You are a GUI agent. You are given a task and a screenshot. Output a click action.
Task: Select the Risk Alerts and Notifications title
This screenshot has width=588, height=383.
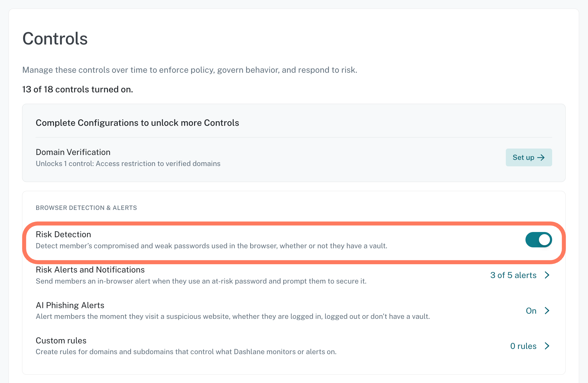click(90, 269)
